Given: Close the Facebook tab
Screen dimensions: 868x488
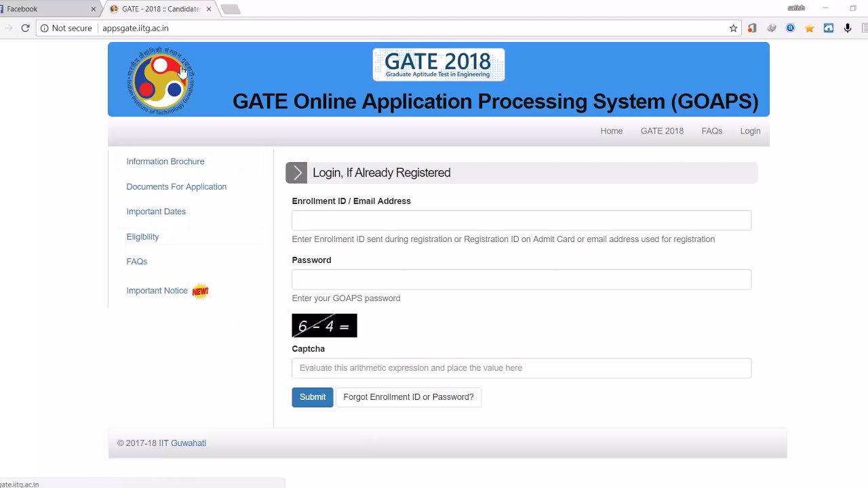Looking at the screenshot, I should pos(93,9).
